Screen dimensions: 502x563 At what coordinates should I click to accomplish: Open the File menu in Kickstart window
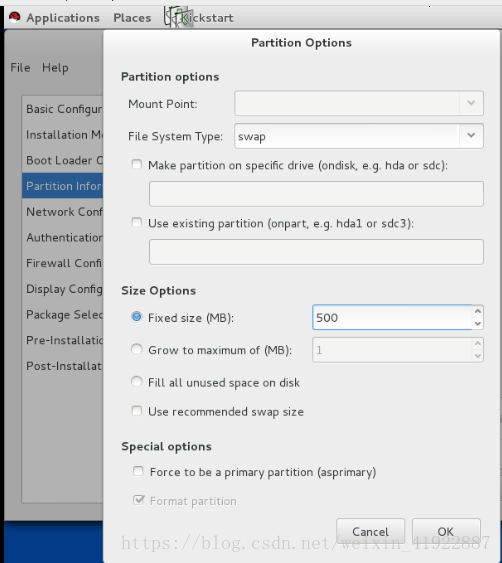pyautogui.click(x=20, y=68)
